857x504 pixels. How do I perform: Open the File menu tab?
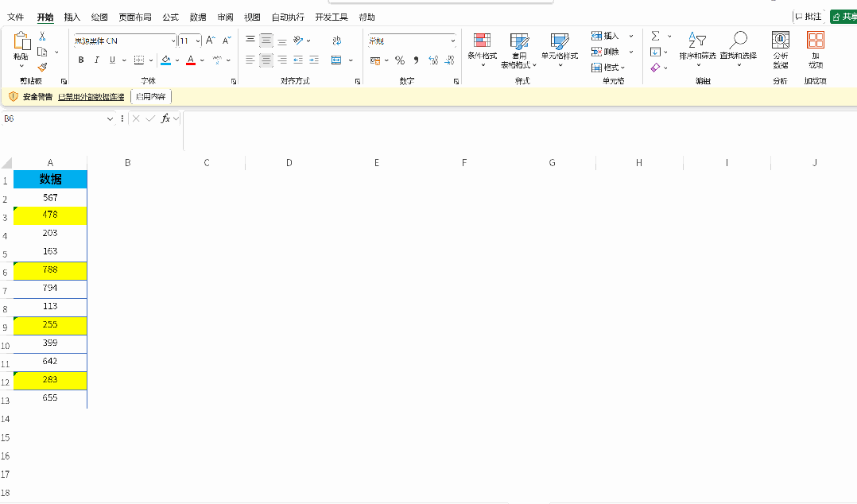[15, 17]
